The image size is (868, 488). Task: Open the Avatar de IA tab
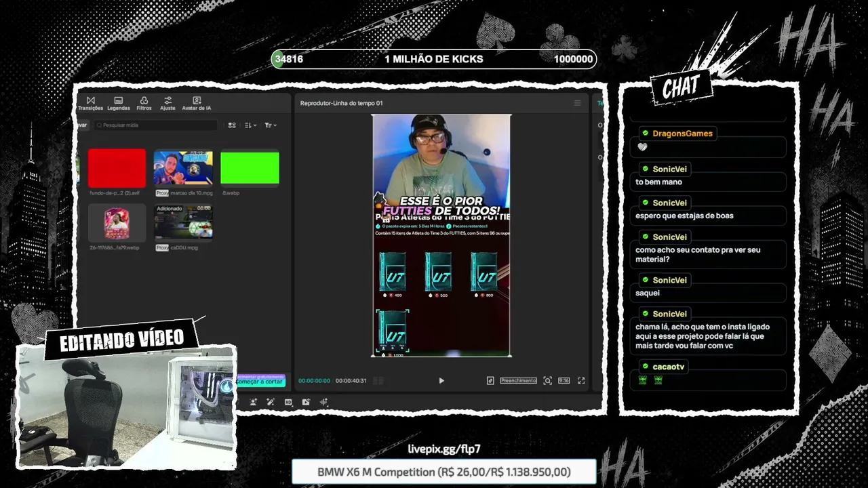[197, 103]
